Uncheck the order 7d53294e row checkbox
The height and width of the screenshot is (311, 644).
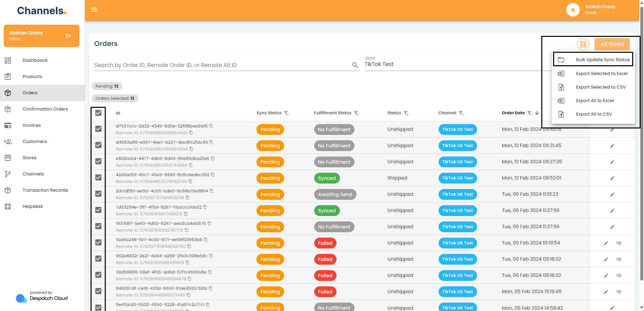pos(98,210)
